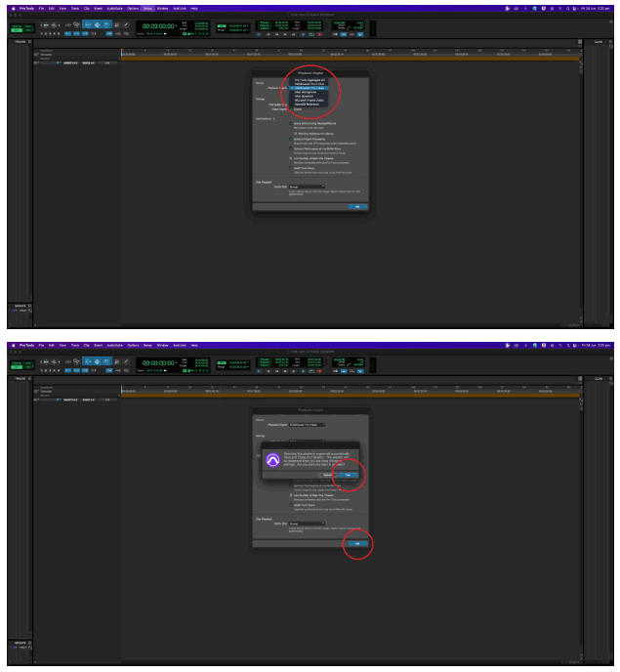This screenshot has width=620, height=672.
Task: Click OK in the lower Playback Engine dialog
Action: 357,543
